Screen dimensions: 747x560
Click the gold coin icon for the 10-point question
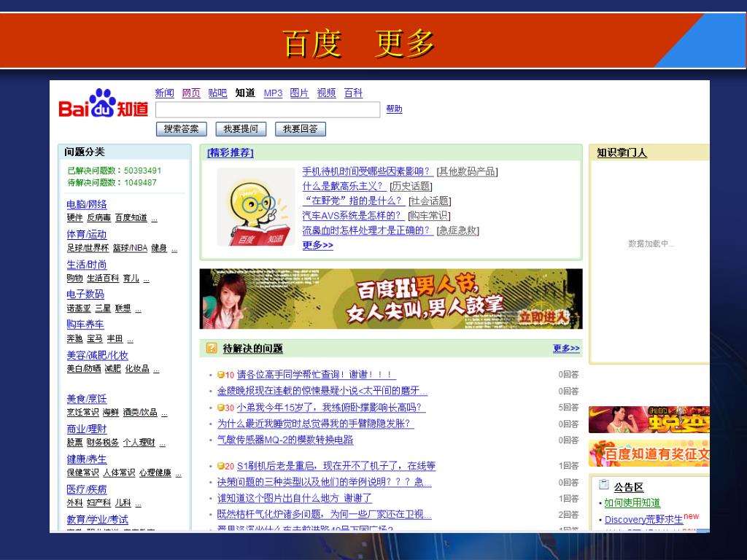pos(220,376)
